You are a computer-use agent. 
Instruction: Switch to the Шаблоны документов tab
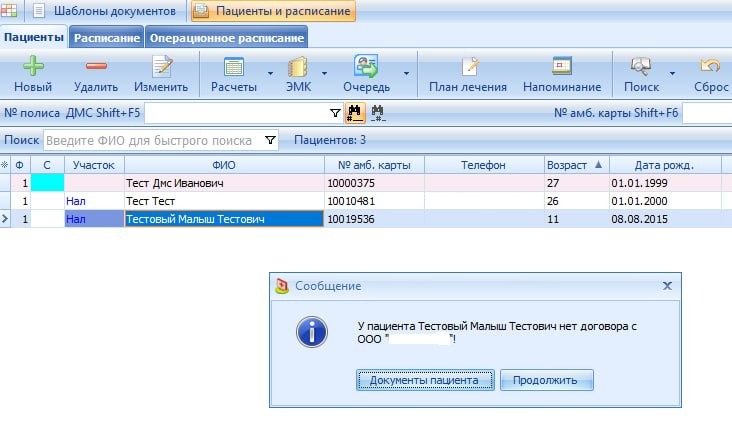click(106, 11)
